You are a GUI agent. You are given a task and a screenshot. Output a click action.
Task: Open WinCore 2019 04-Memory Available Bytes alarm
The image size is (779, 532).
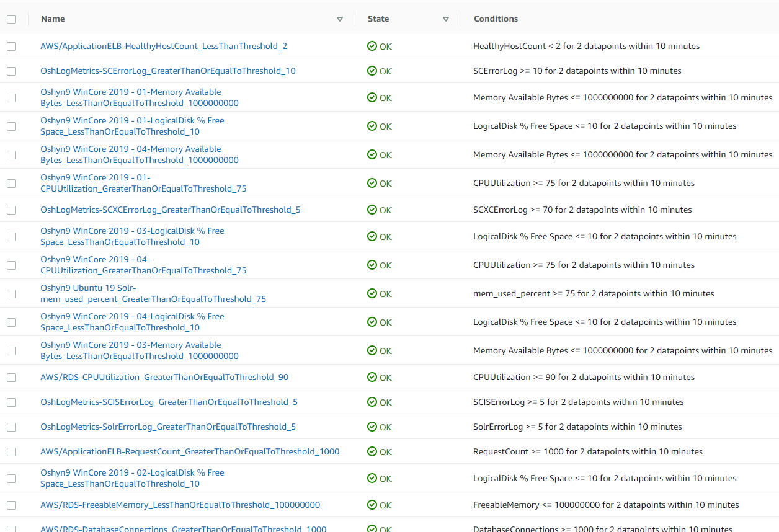click(x=140, y=155)
